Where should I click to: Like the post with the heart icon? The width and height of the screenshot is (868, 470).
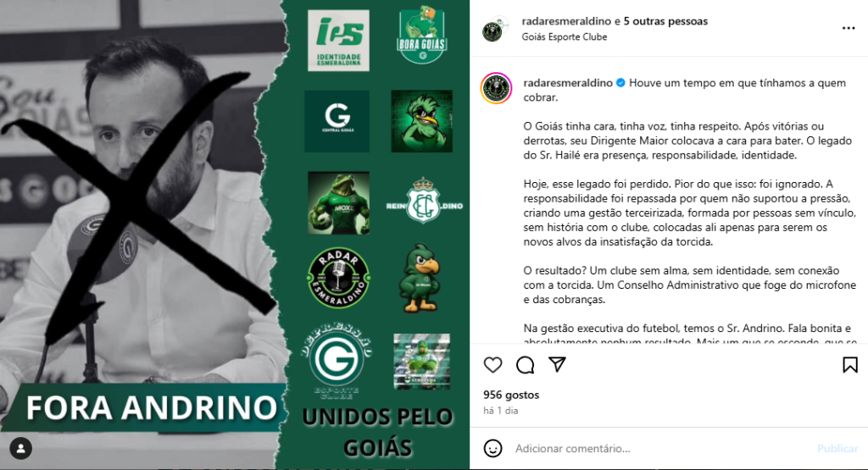[x=492, y=365]
